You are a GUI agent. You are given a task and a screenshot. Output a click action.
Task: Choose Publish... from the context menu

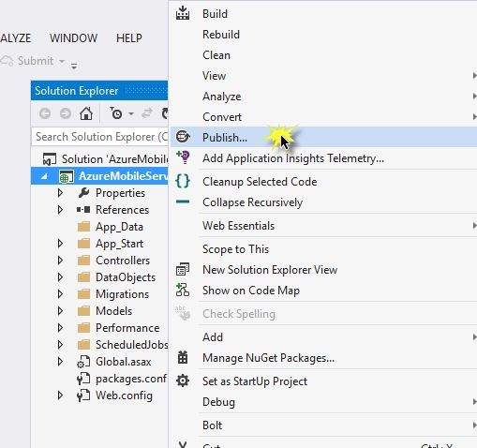323,137
